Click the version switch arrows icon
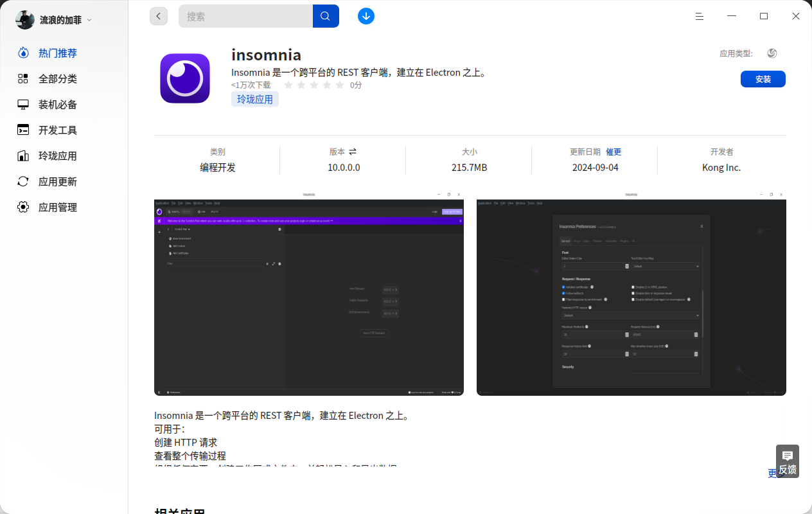This screenshot has height=514, width=812. point(353,152)
